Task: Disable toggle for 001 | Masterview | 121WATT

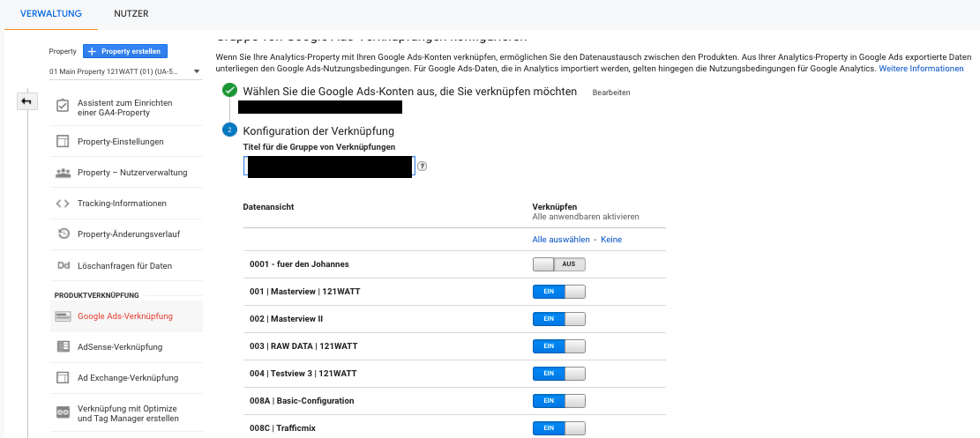Action: (x=558, y=292)
